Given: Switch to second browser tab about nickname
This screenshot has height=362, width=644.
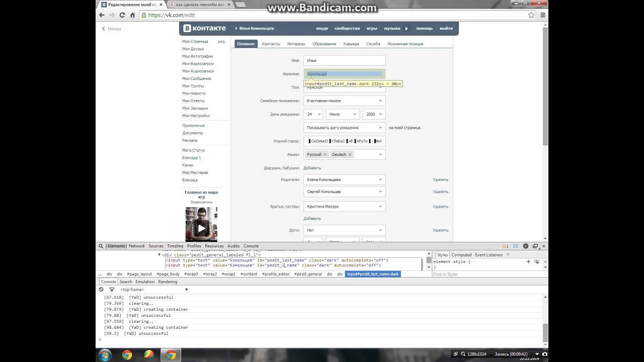Looking at the screenshot, I should coord(199,5).
